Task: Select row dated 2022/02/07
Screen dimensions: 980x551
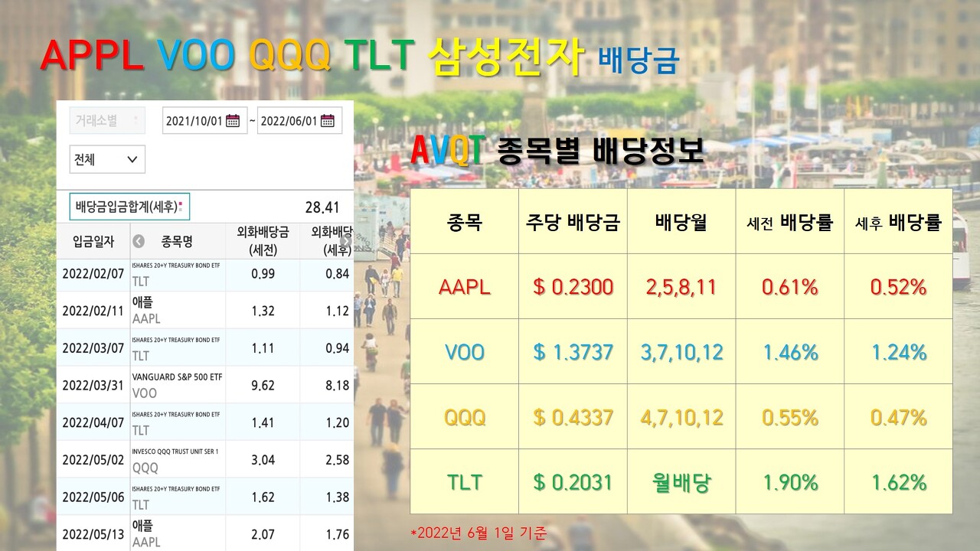Action: coord(205,274)
